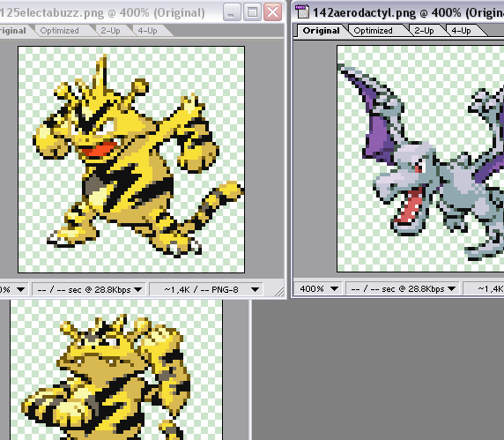Screen dimensions: 504x440
Task: Open 2-Up tab in aerodactyl window
Action: pyautogui.click(x=426, y=31)
